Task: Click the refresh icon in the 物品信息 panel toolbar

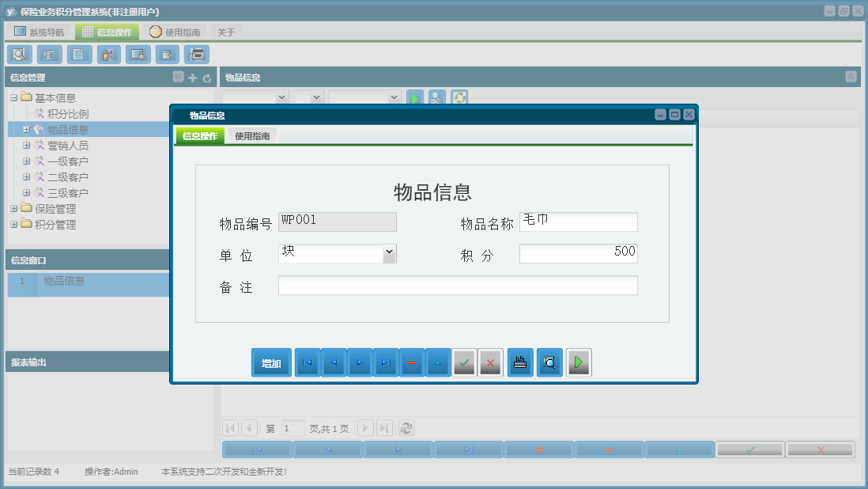Action: click(459, 97)
